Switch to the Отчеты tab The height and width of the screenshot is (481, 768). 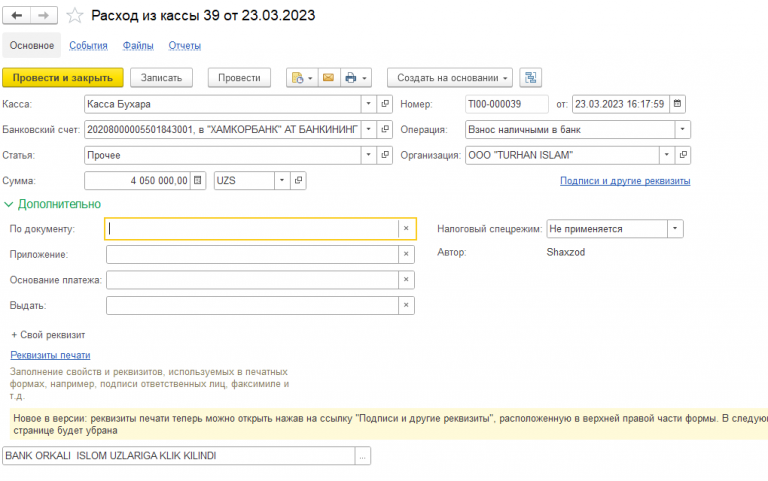(185, 46)
